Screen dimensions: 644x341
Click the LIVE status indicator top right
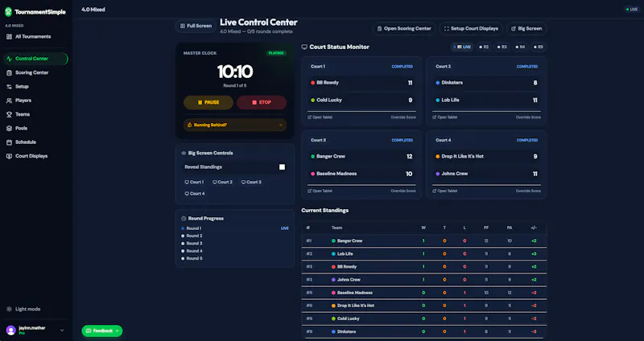pyautogui.click(x=631, y=10)
